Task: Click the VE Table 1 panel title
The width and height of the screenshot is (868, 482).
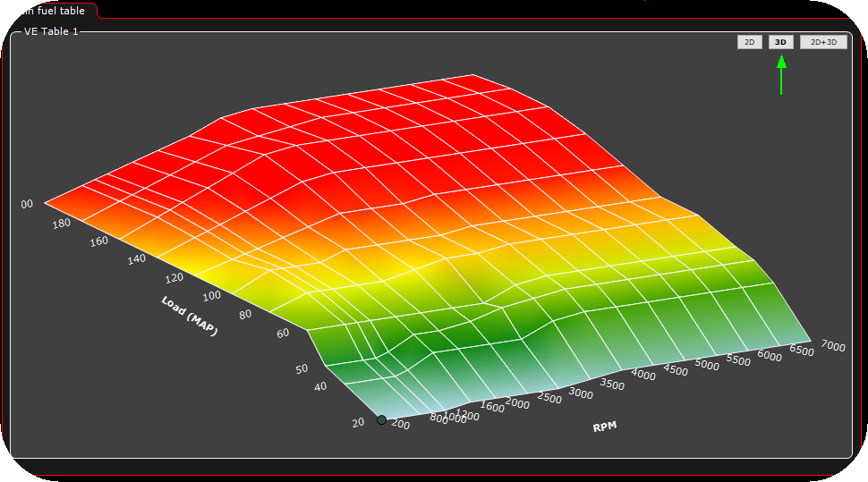Action: click(x=51, y=31)
